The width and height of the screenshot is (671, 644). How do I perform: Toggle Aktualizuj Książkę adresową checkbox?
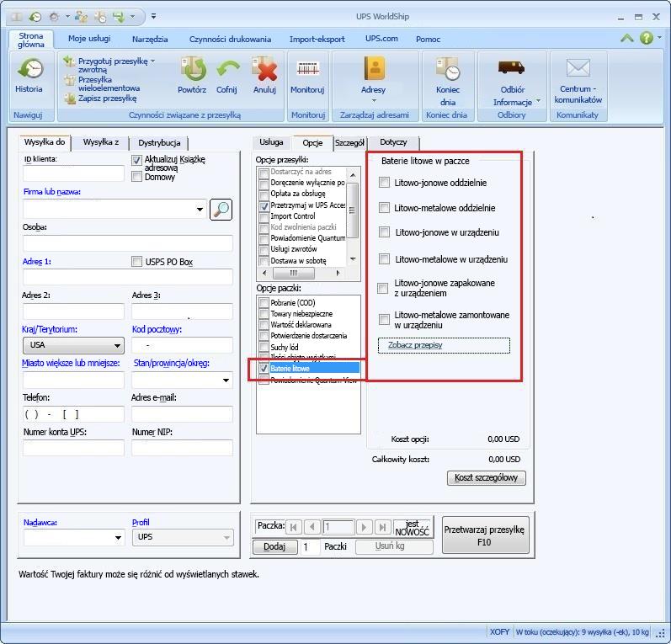(x=136, y=160)
